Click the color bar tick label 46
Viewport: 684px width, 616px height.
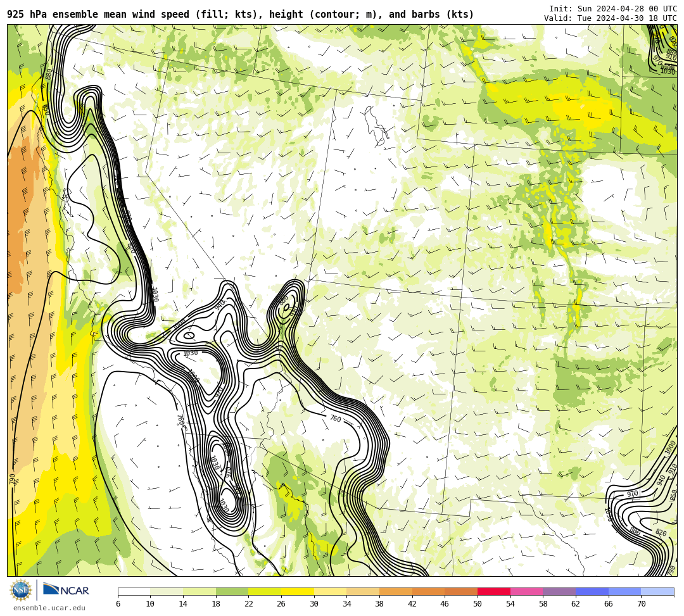point(445,604)
